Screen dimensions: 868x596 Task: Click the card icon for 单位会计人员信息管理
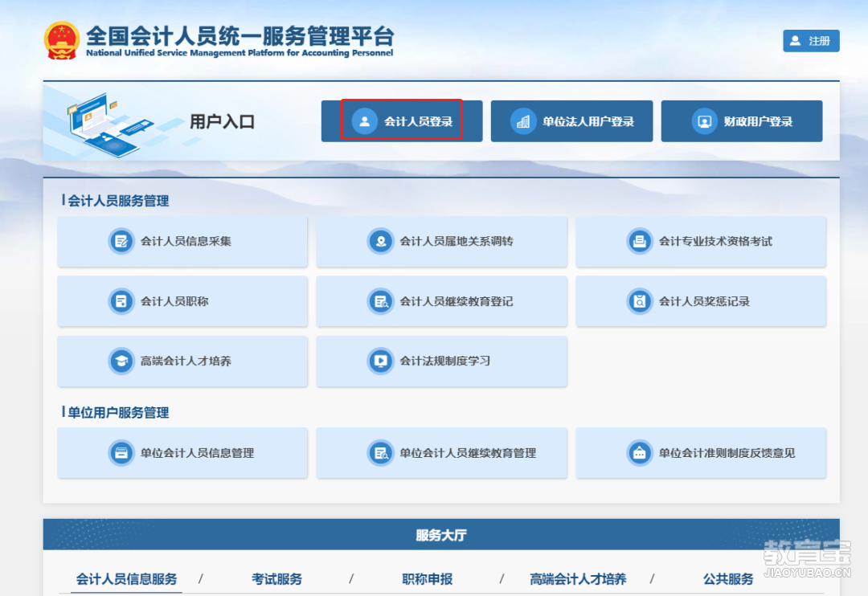[x=121, y=453]
